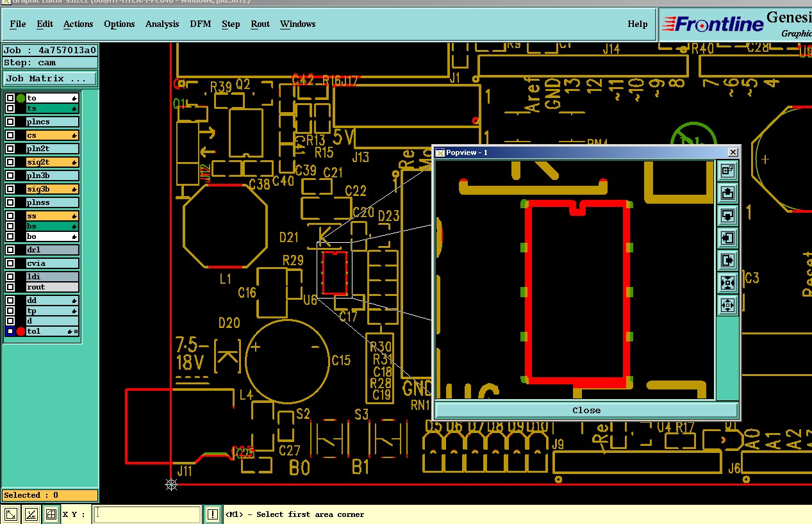
Task: Select layer name 'ss'
Action: (52, 216)
